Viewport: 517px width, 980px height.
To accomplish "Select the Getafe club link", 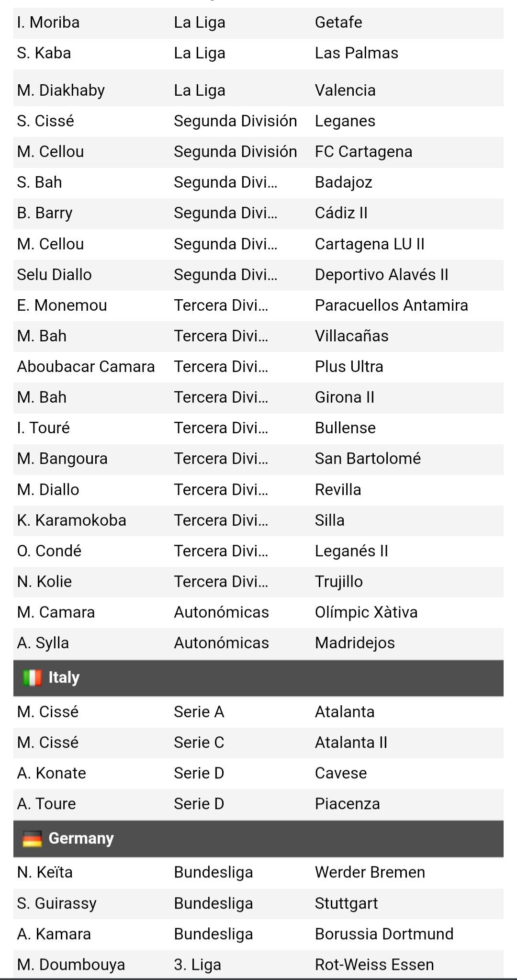I will tap(338, 23).
